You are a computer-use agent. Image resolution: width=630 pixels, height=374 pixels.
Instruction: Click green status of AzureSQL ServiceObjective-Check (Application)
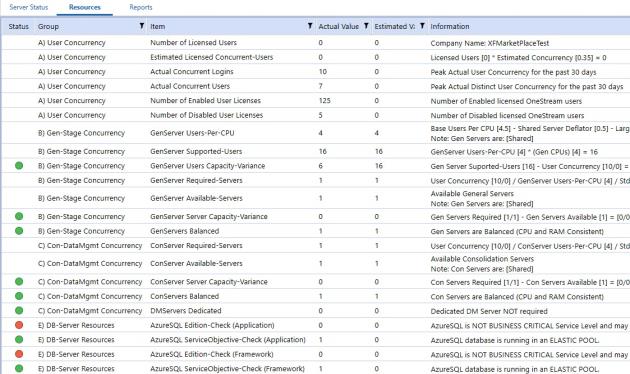click(19, 339)
